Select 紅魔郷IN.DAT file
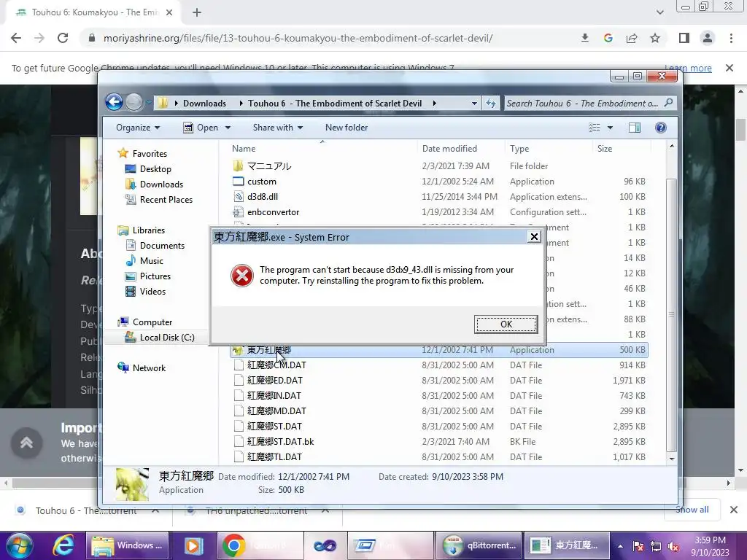 [x=274, y=396]
